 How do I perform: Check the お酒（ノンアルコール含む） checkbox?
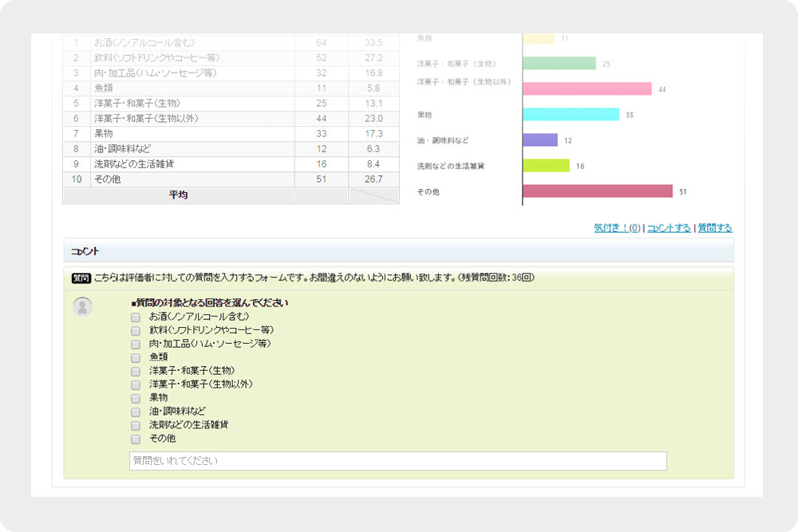pyautogui.click(x=136, y=316)
